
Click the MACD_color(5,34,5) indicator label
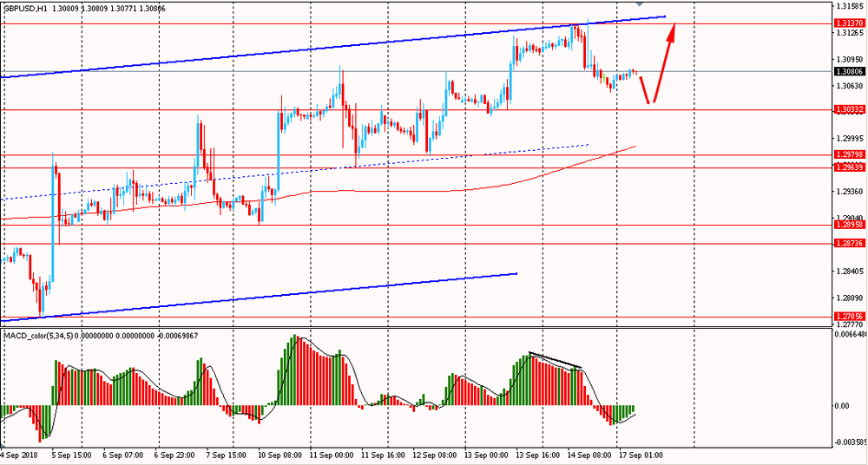[x=37, y=336]
